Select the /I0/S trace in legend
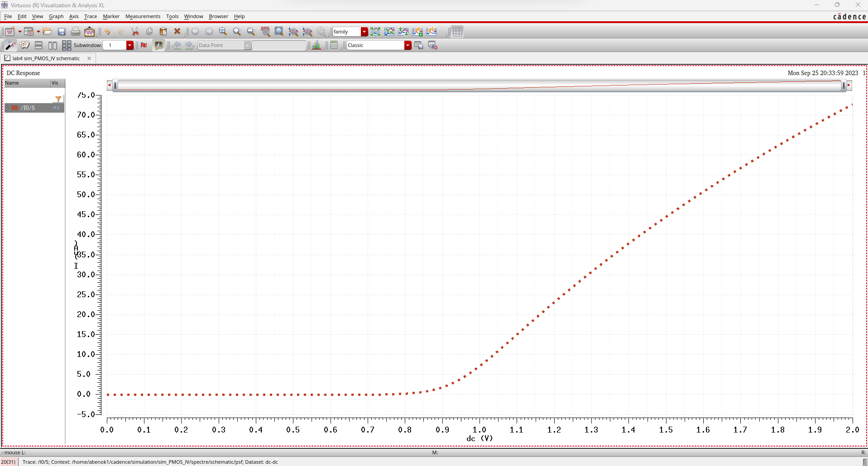Viewport: 868px width, 466px height. pos(34,108)
